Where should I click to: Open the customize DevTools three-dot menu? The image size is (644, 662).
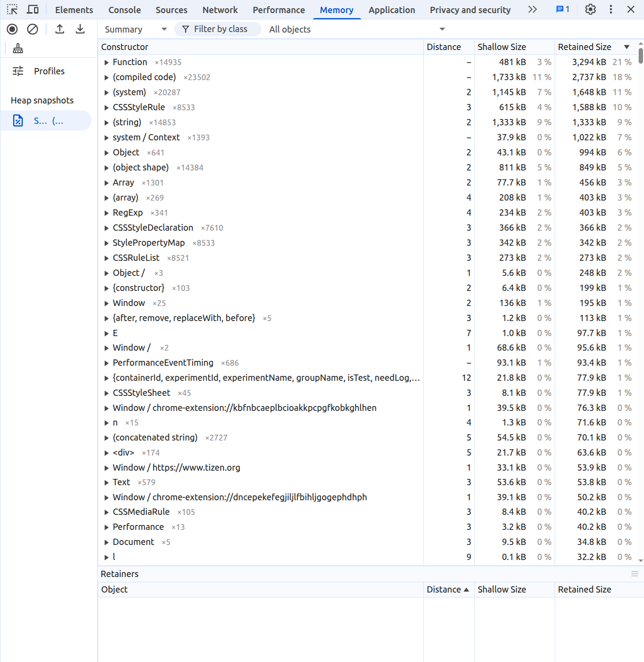point(611,10)
